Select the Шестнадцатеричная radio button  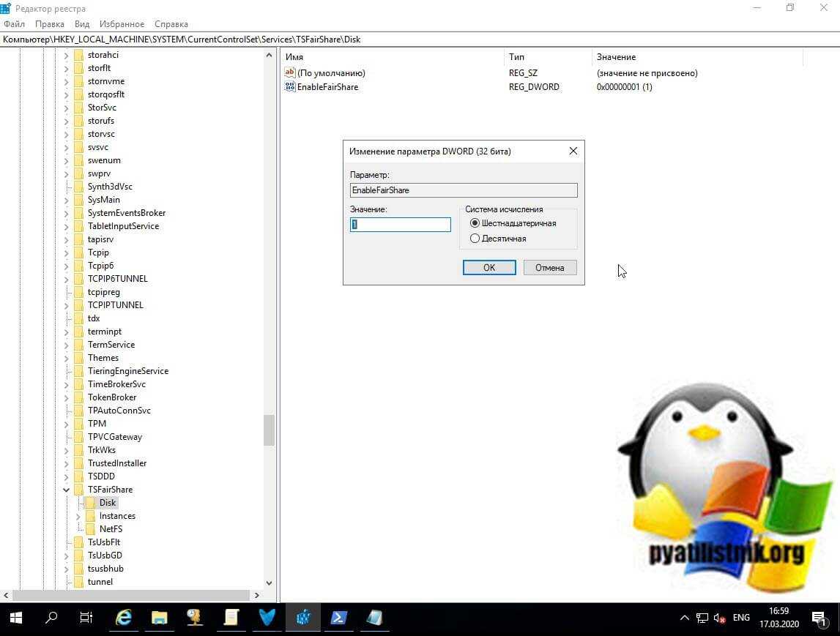point(475,223)
